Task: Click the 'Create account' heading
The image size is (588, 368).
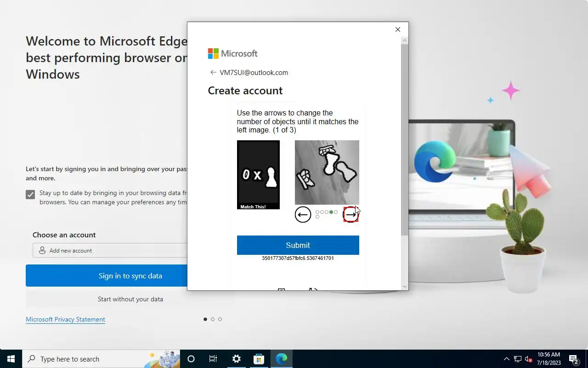Action: click(245, 91)
